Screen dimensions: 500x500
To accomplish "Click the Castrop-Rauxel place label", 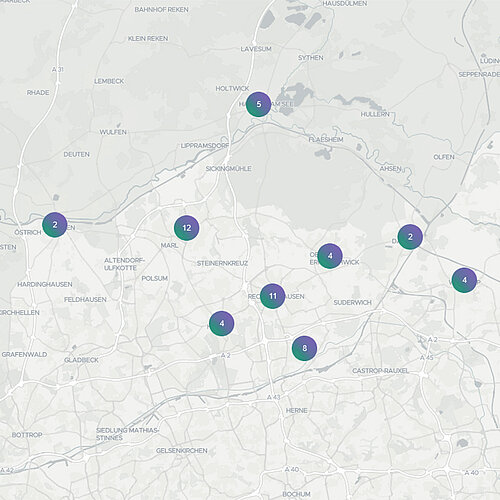I will [380, 371].
